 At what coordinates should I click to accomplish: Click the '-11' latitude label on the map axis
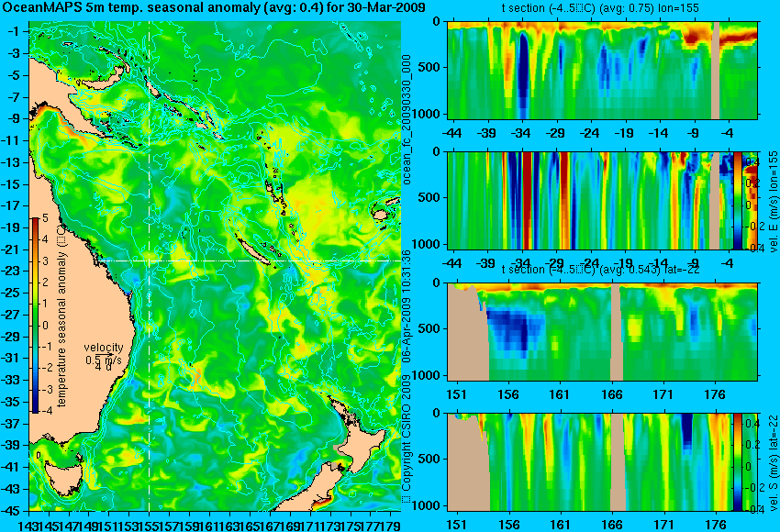[x=11, y=140]
